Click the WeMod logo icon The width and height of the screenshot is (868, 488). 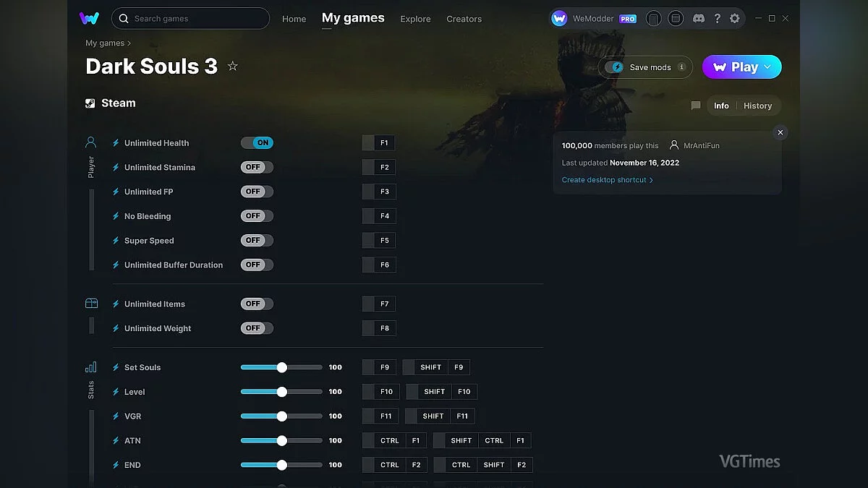(89, 18)
